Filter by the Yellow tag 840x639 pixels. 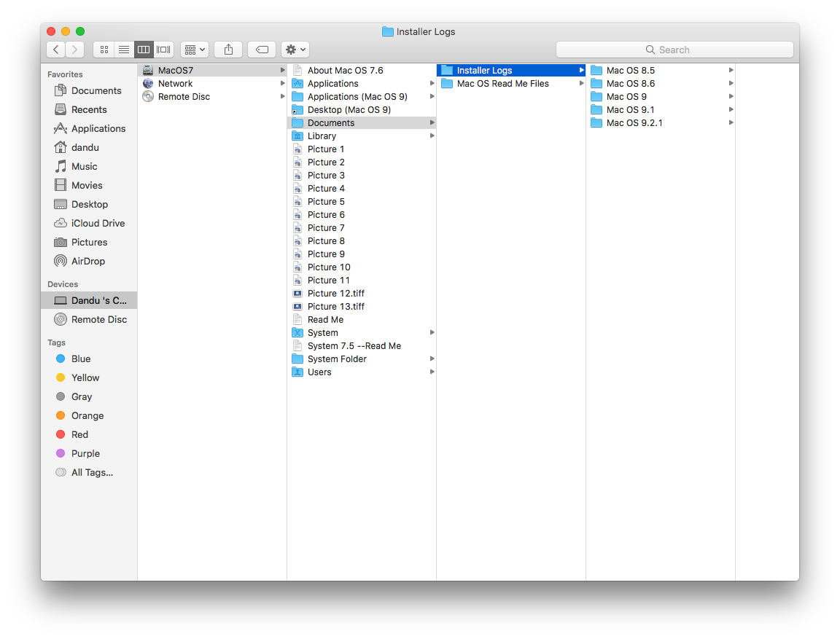click(x=89, y=378)
